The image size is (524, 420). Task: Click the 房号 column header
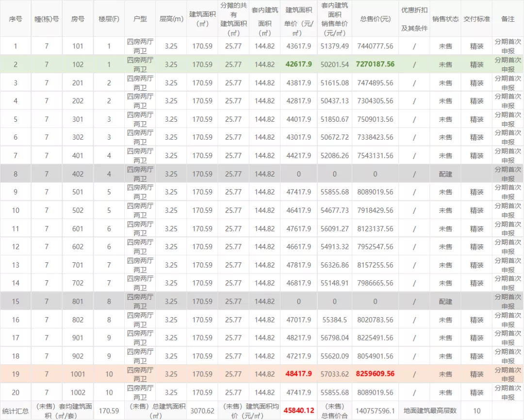78,19
